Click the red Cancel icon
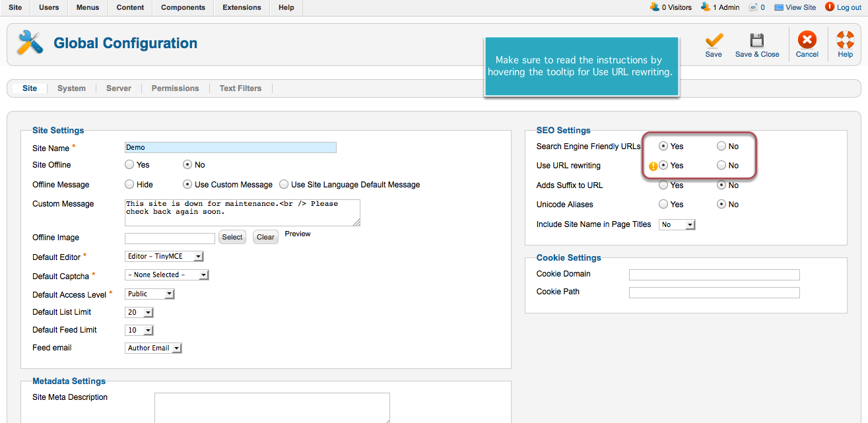Screen dimensions: 868x423 (x=807, y=40)
